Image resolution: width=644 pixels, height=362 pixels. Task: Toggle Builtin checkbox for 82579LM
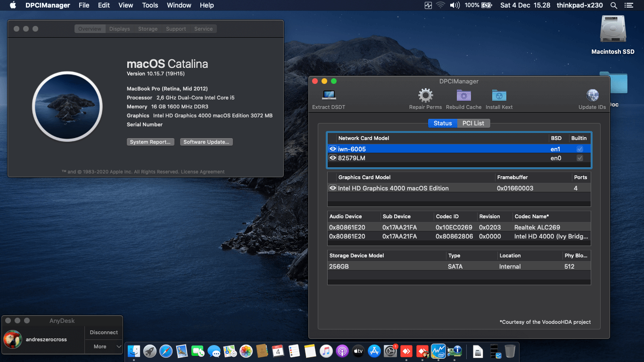(580, 158)
